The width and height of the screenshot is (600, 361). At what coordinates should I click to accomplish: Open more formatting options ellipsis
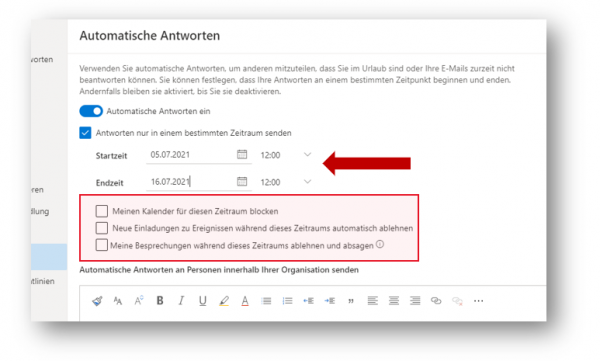pyautogui.click(x=478, y=301)
